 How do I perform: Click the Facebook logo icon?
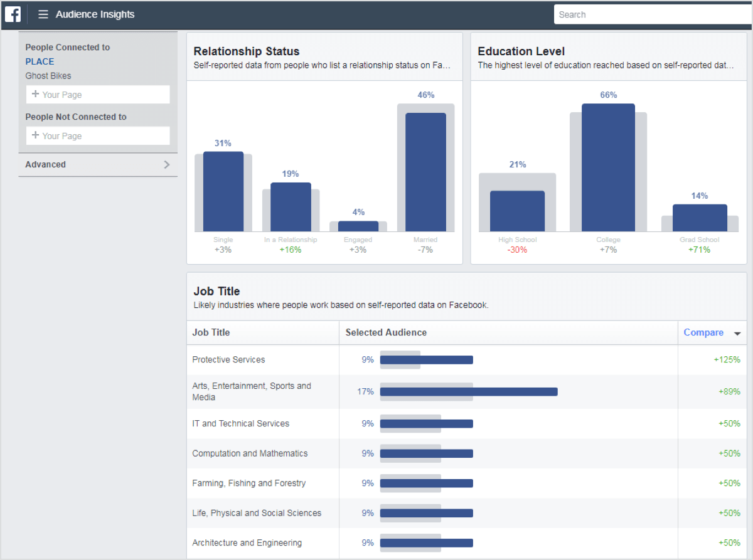point(13,14)
